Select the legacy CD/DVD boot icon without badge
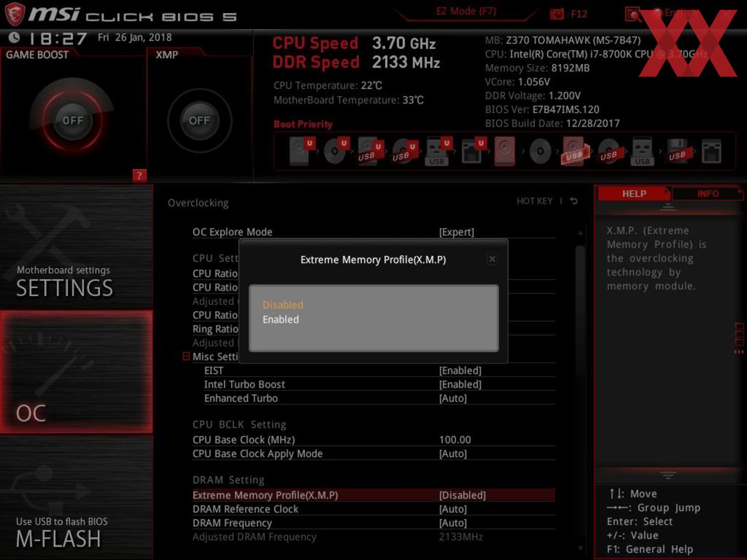Viewport: 747px width, 560px height. (x=540, y=152)
